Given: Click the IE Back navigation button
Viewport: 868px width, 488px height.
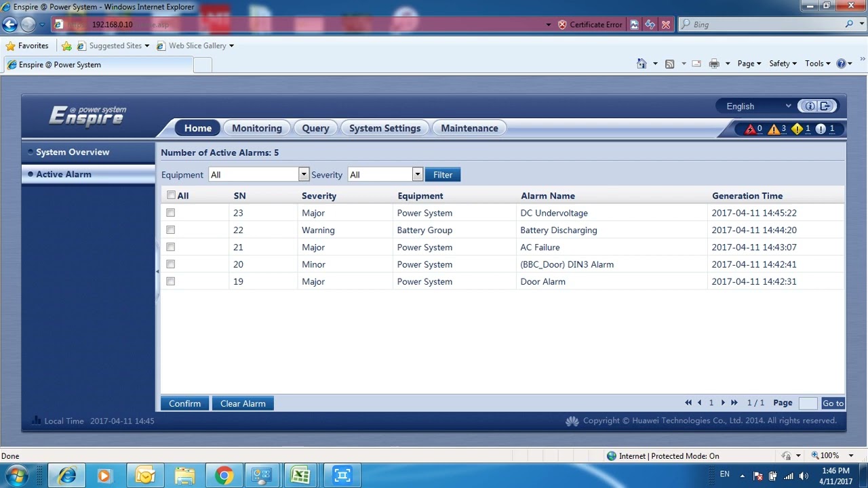Looking at the screenshot, I should point(9,24).
